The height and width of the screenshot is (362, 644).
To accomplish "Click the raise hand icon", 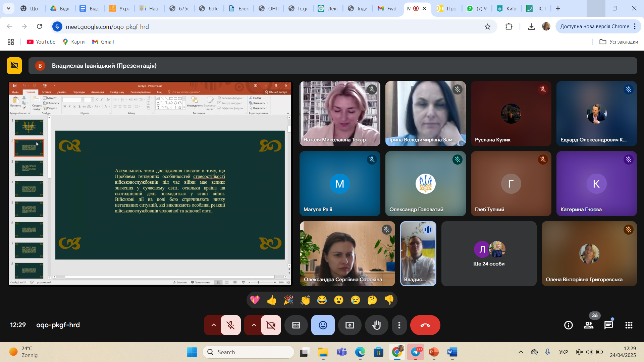I will 376,325.
